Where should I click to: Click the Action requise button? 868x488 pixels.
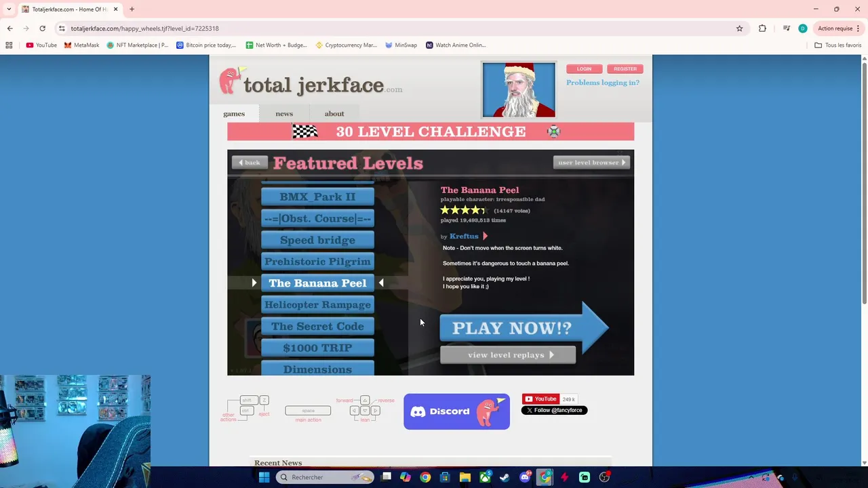(838, 28)
